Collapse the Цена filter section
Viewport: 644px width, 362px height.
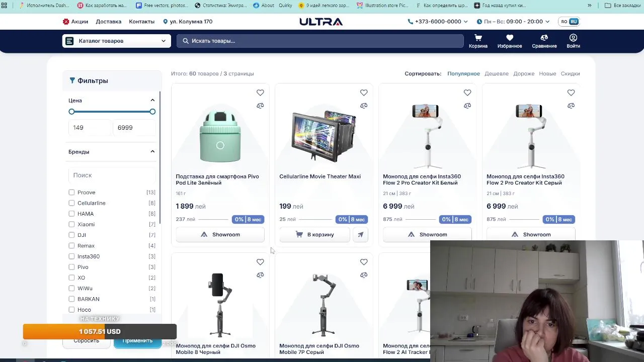pyautogui.click(x=152, y=100)
